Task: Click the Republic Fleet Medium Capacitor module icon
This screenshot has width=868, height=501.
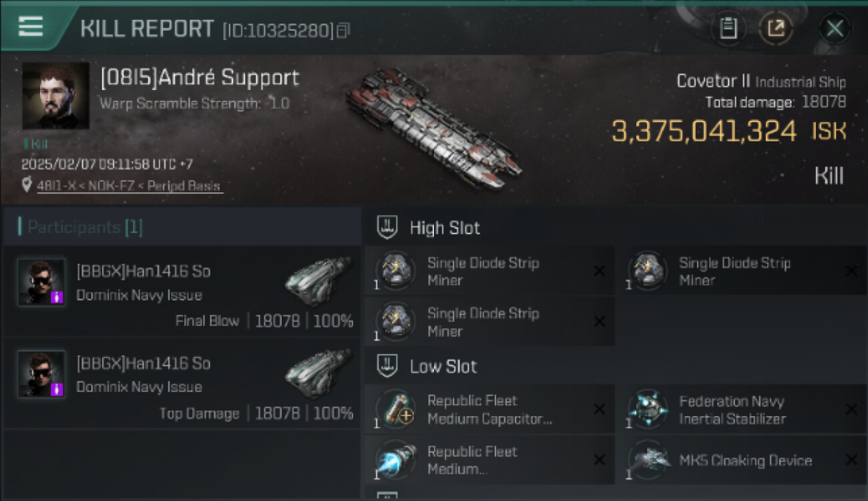Action: (x=396, y=409)
